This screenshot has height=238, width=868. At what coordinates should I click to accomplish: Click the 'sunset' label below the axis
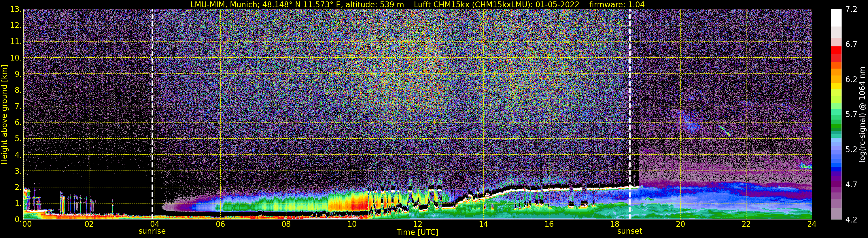(x=630, y=231)
